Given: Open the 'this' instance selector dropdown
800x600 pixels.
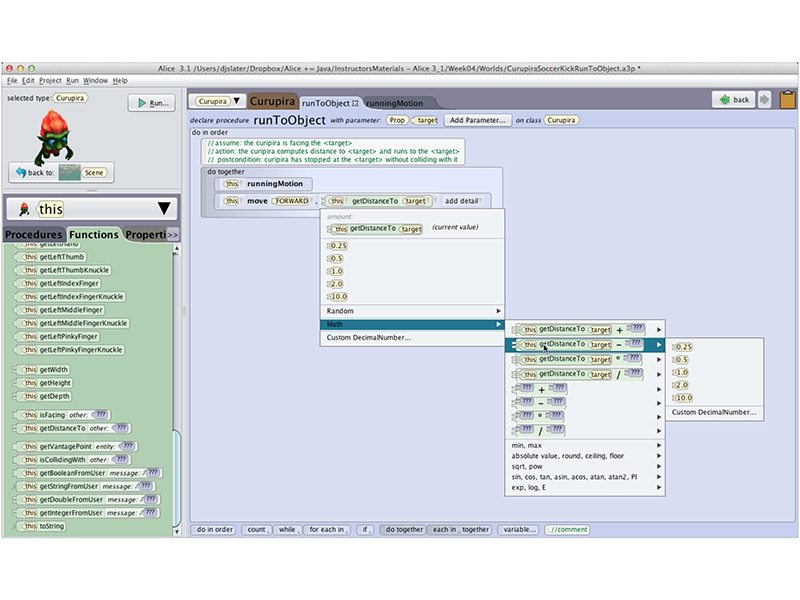Looking at the screenshot, I should click(92, 209).
